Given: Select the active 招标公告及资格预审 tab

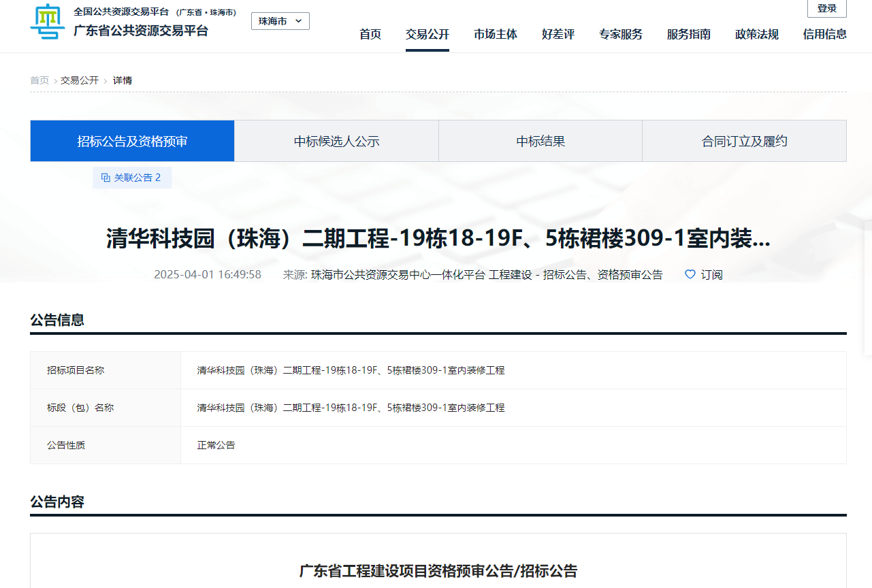Looking at the screenshot, I should coord(131,140).
